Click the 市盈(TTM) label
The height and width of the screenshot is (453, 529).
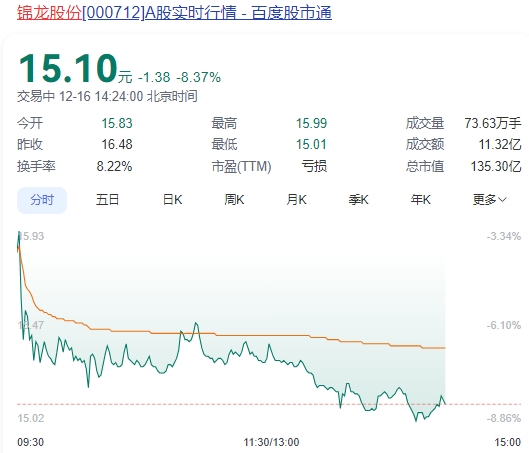242,166
